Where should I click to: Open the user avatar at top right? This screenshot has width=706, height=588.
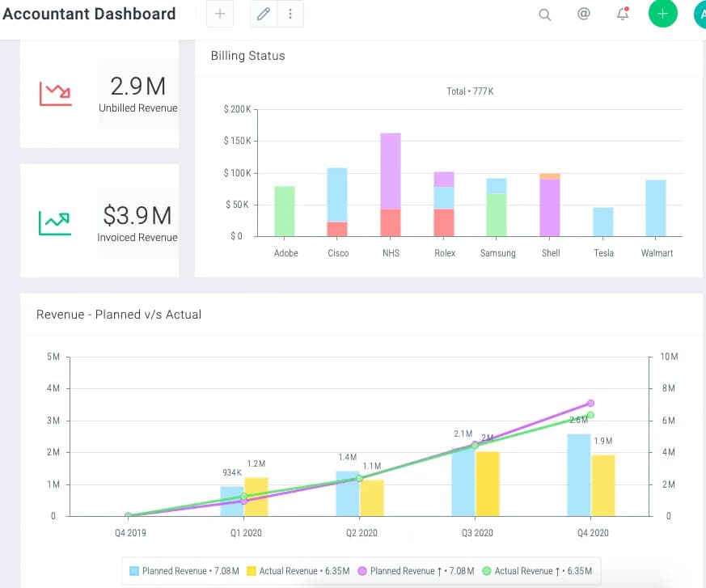(x=700, y=14)
